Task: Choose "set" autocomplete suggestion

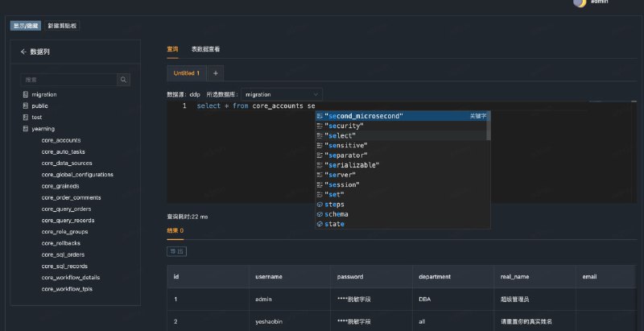Action: tap(402, 195)
